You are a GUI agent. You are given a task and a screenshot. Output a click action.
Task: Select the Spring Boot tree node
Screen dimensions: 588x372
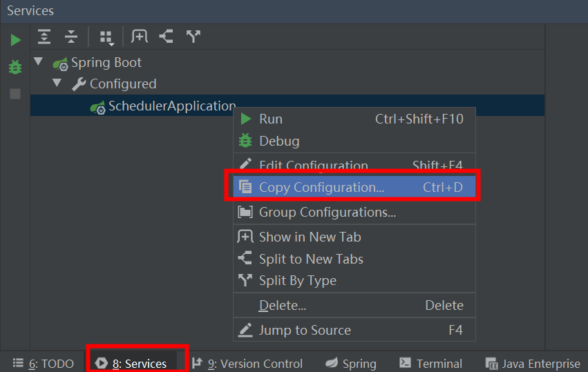(106, 63)
